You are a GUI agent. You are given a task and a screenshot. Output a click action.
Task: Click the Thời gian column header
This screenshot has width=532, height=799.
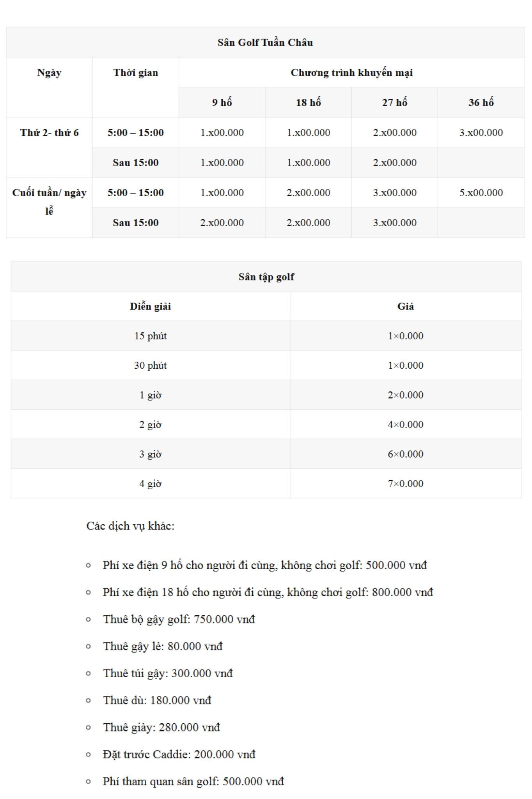coord(135,73)
